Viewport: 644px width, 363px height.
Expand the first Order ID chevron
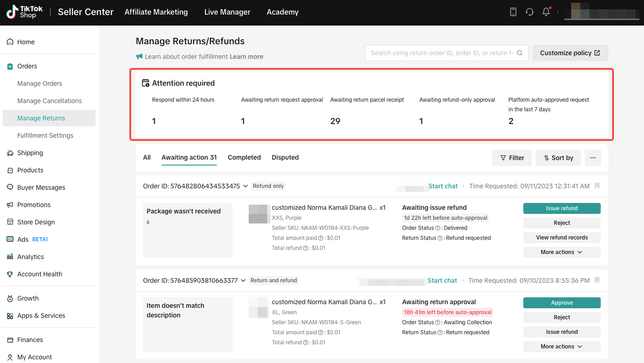click(x=245, y=186)
